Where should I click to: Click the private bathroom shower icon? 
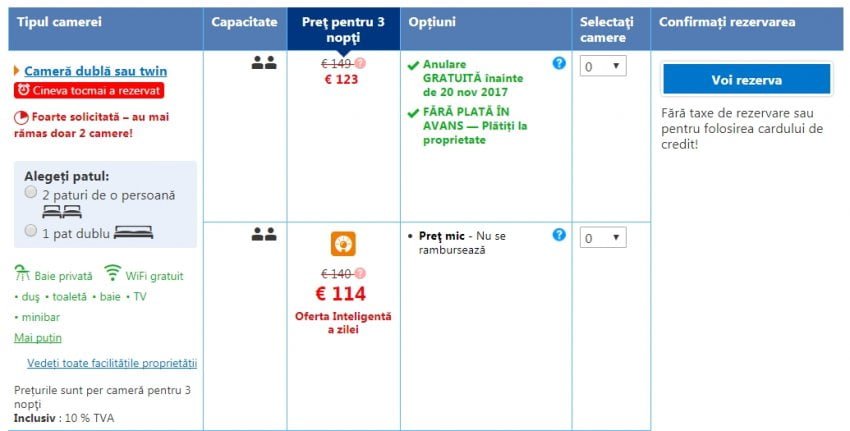[x=22, y=274]
